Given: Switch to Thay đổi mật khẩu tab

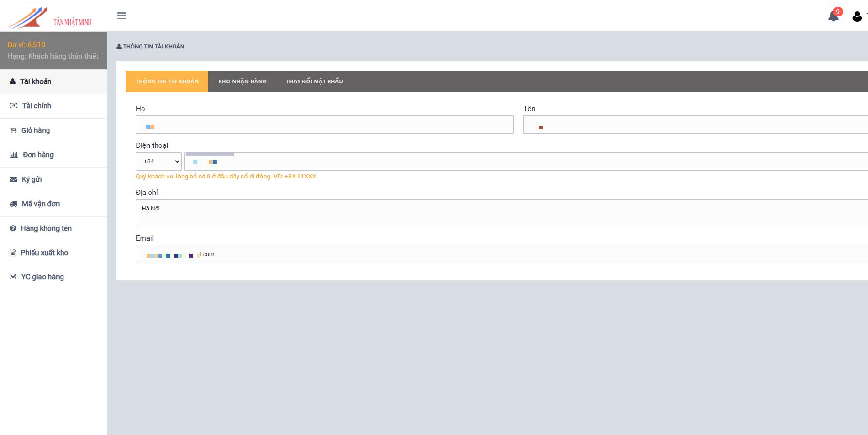Looking at the screenshot, I should (314, 81).
